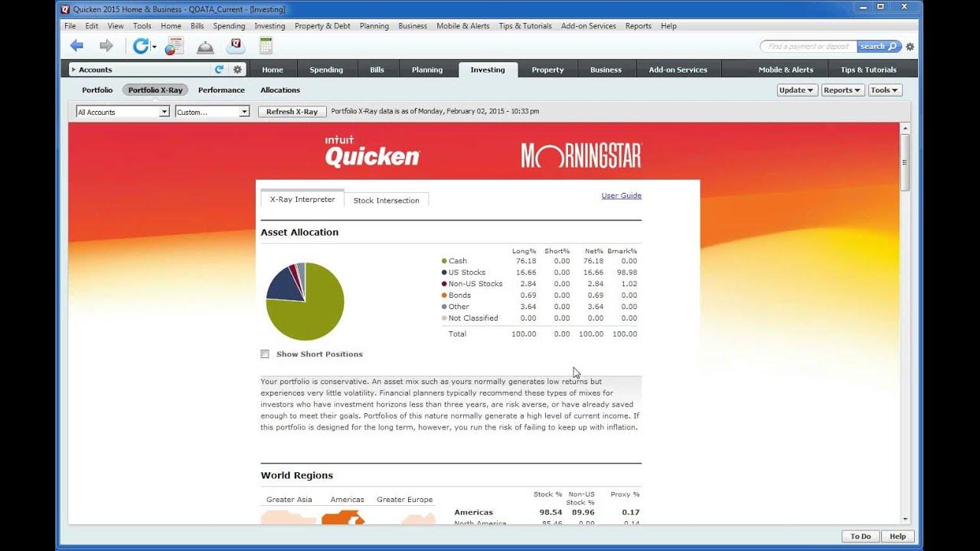
Task: Open the Tips & Tutorials menu
Action: pos(525,26)
